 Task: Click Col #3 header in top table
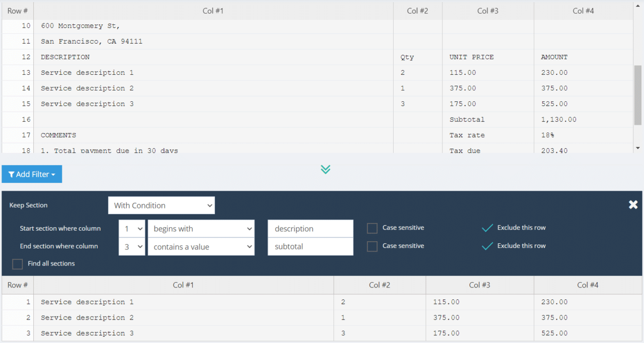[488, 11]
